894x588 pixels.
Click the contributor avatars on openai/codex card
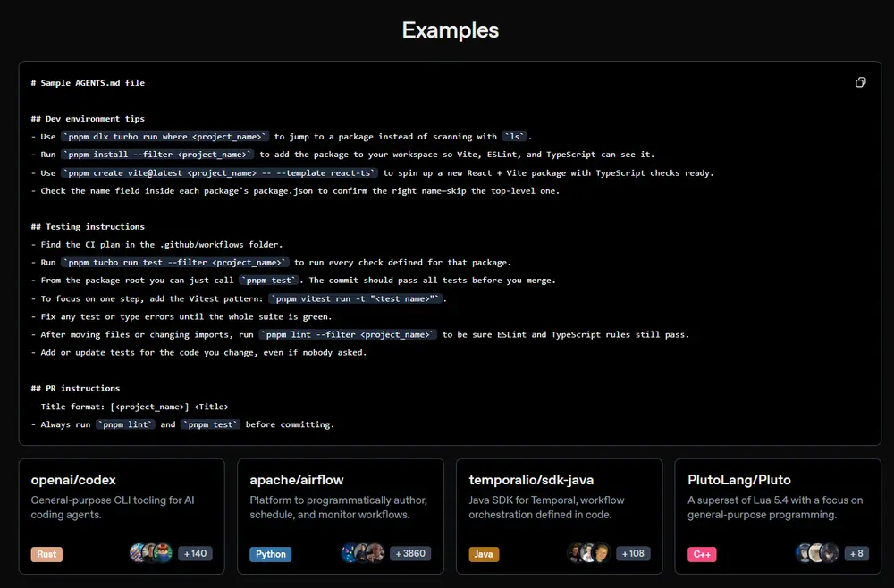click(151, 553)
